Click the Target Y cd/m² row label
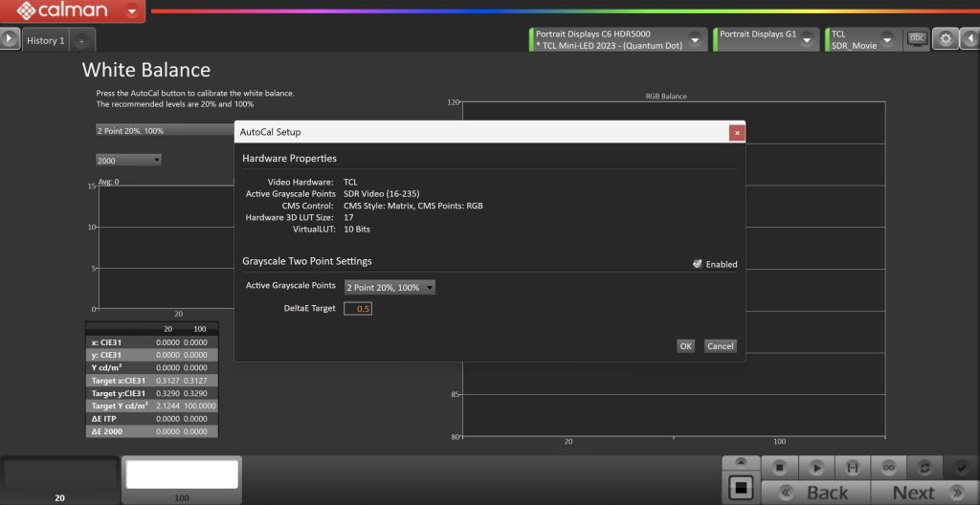This screenshot has width=980, height=505. click(x=120, y=406)
